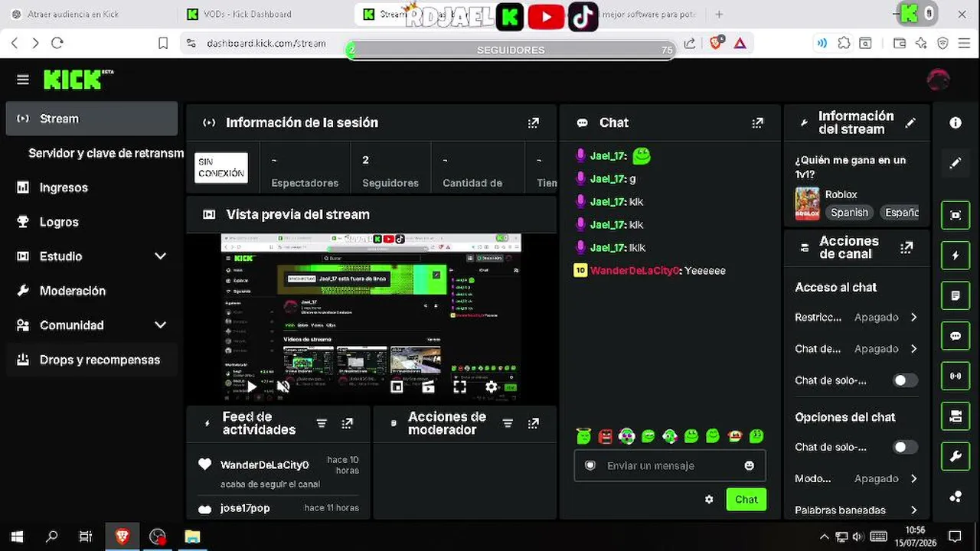This screenshot has width=980, height=551.
Task: Open Drops y recompensas in the sidebar
Action: [x=92, y=360]
